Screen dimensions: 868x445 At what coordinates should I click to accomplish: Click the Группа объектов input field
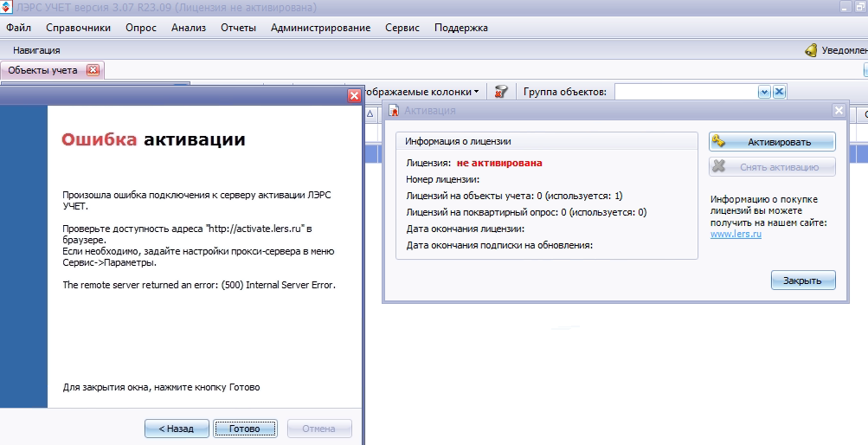tap(685, 92)
